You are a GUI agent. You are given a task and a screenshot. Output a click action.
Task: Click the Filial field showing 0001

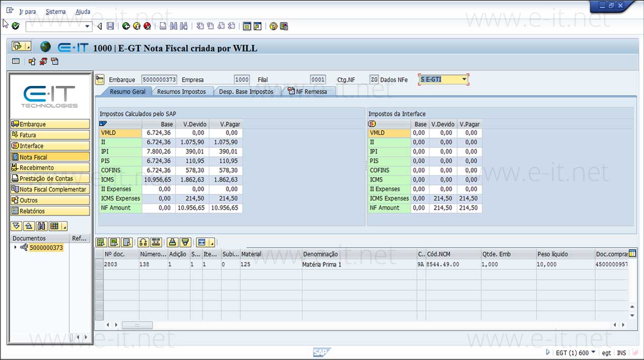(x=318, y=79)
